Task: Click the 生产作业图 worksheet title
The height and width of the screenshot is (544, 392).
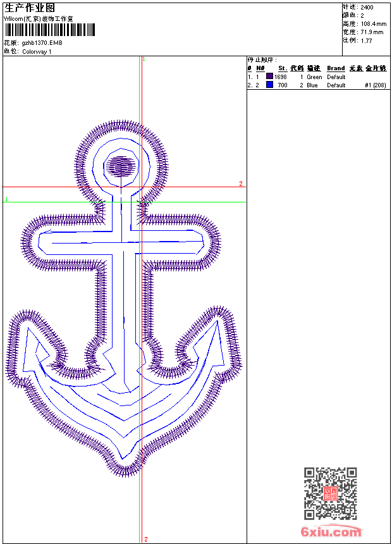Action: 30,8
